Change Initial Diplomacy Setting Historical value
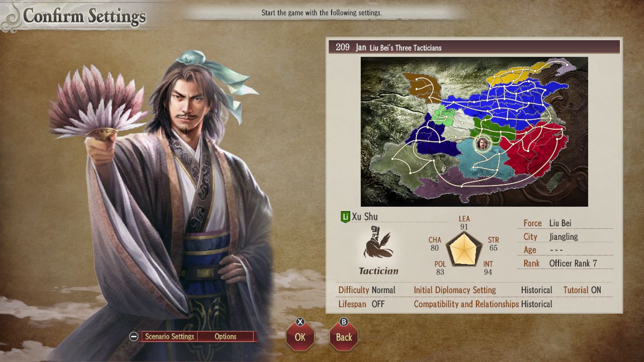The image size is (644, 362). point(536,290)
